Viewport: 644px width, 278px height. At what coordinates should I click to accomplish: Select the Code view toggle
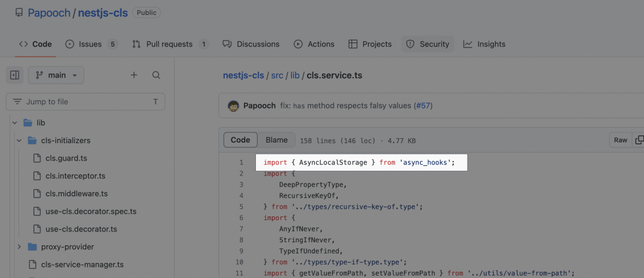[x=241, y=140]
